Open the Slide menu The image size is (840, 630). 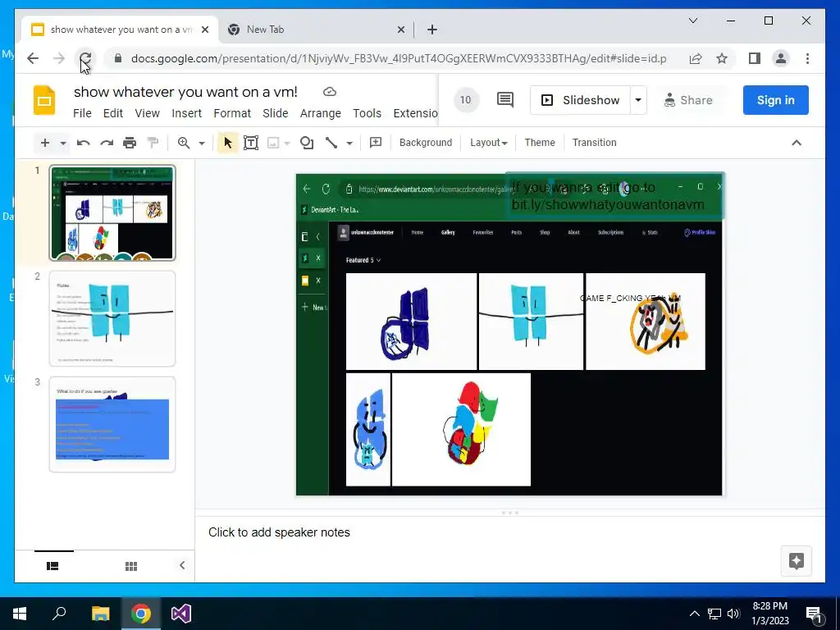coord(276,113)
